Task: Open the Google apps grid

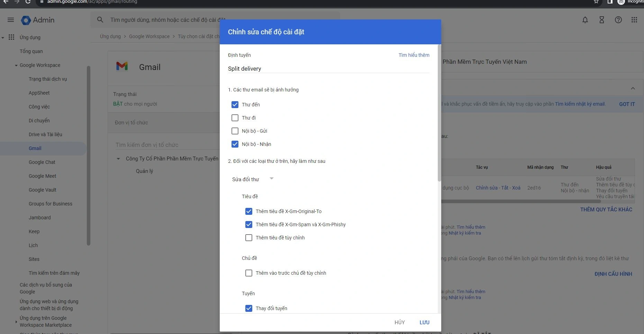Action: coord(634,20)
